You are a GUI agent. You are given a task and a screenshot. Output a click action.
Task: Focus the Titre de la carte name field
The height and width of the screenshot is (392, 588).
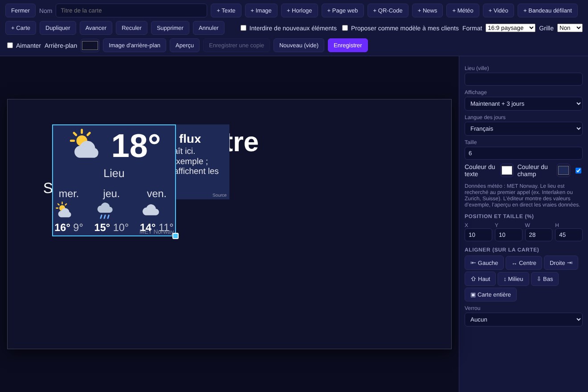(131, 10)
